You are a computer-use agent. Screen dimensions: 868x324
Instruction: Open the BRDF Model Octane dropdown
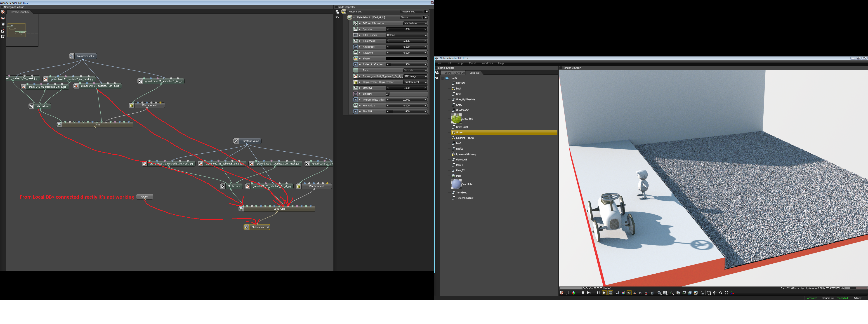pyautogui.click(x=406, y=35)
